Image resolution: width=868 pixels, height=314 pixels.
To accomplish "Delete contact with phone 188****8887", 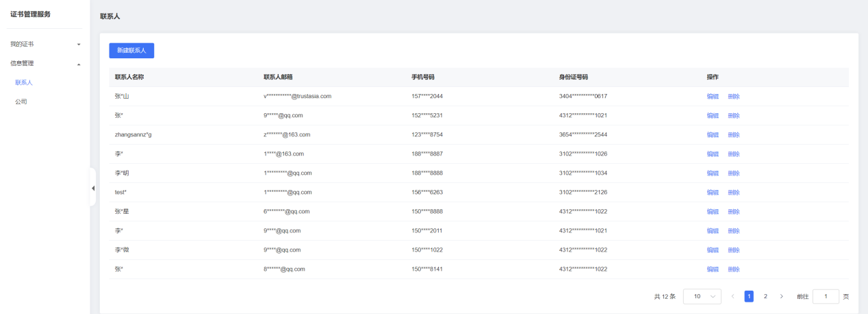I will [734, 154].
